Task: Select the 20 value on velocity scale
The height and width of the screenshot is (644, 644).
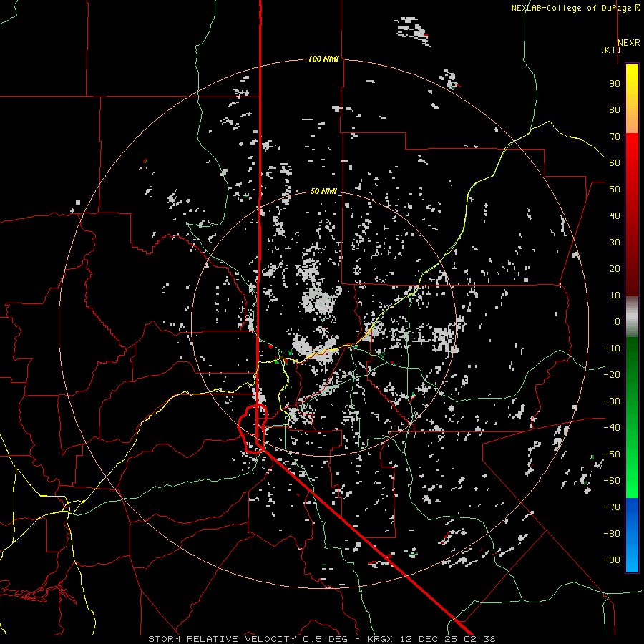Action: (615, 268)
